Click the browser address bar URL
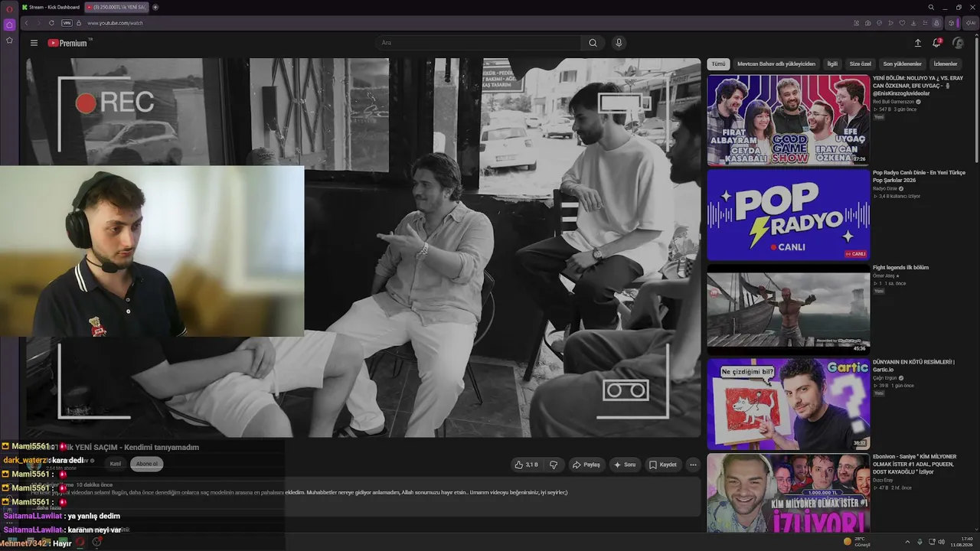980x551 pixels. [115, 23]
